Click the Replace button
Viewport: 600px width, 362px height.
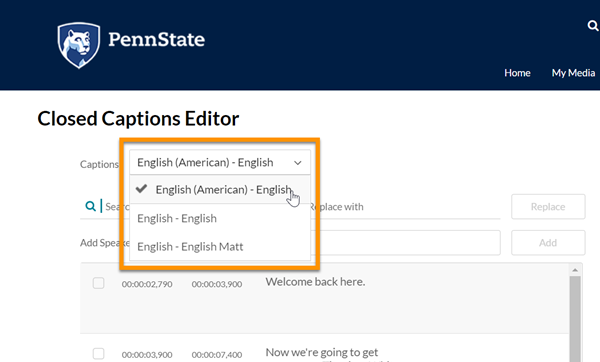[x=548, y=207]
